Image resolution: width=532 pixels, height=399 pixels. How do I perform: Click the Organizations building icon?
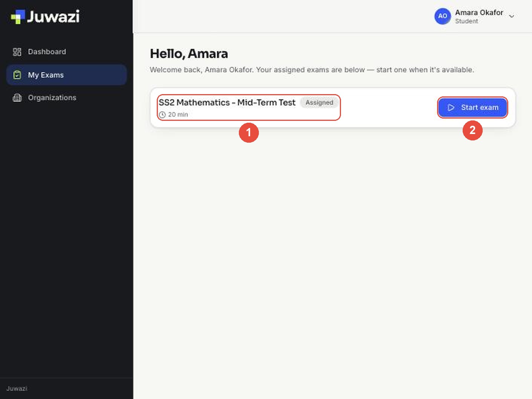(x=17, y=98)
